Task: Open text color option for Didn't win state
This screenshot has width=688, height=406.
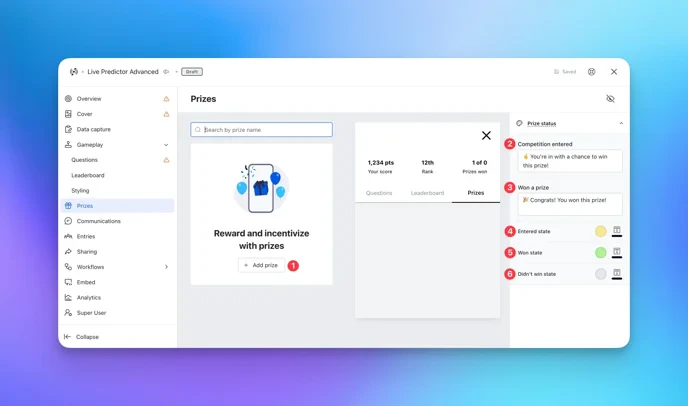Action: (616, 274)
